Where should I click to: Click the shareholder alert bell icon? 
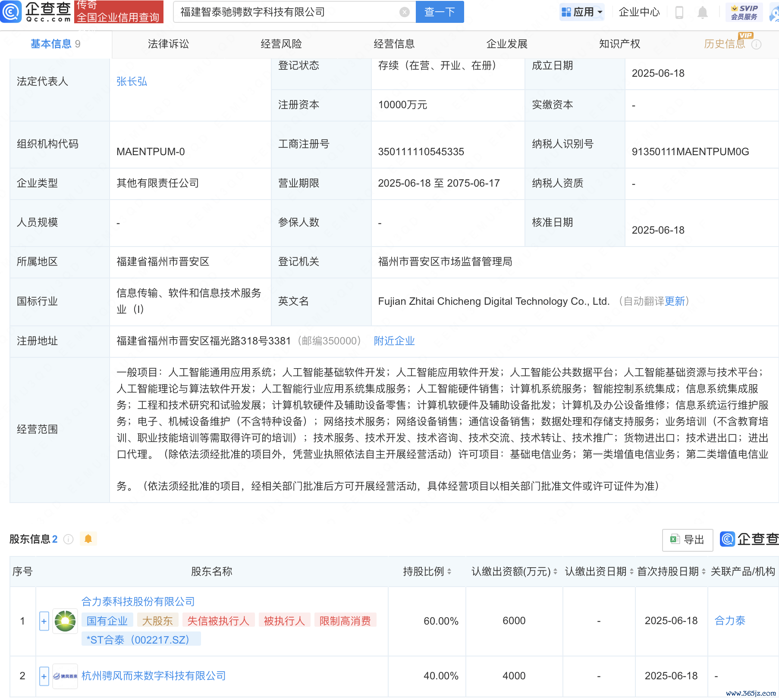88,539
